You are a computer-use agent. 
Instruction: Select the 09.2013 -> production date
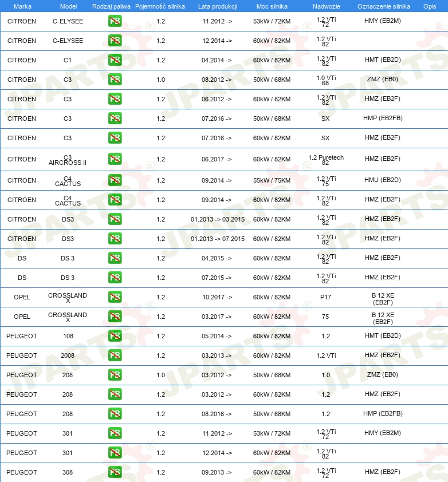click(x=217, y=472)
